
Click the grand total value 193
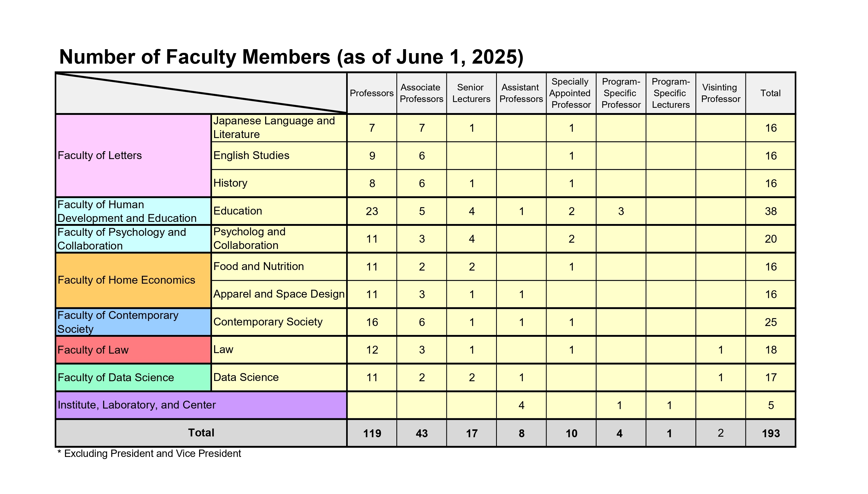(x=771, y=433)
